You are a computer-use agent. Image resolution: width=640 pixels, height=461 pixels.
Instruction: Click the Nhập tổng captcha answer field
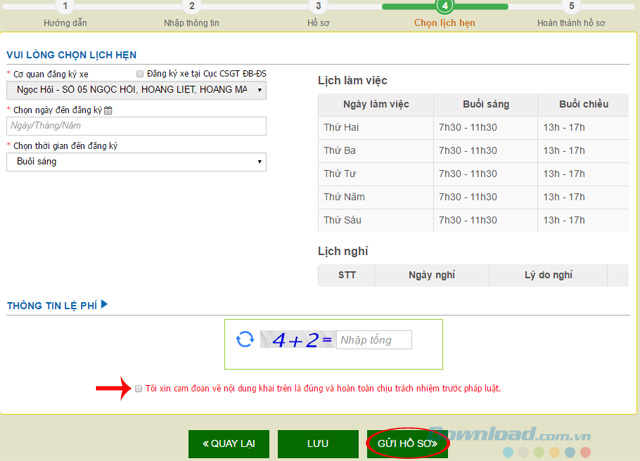(374, 340)
